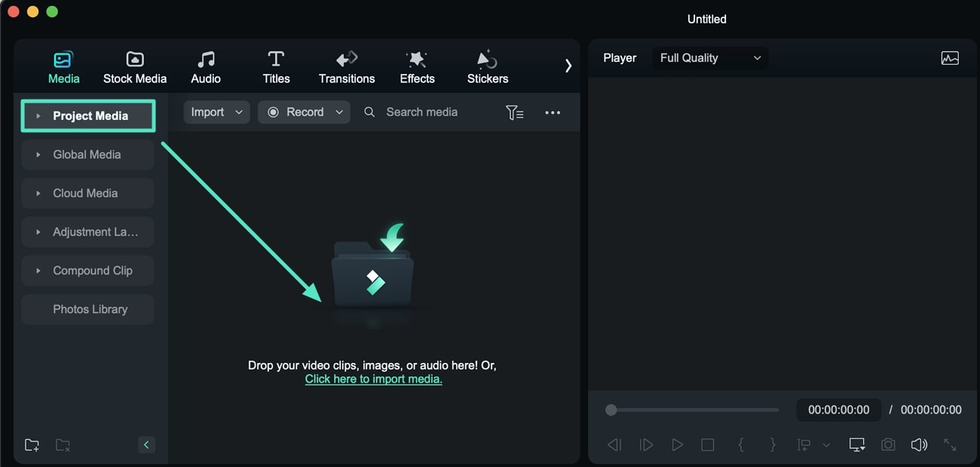Image resolution: width=980 pixels, height=467 pixels.
Task: Open the media filter sort icon
Action: (514, 112)
